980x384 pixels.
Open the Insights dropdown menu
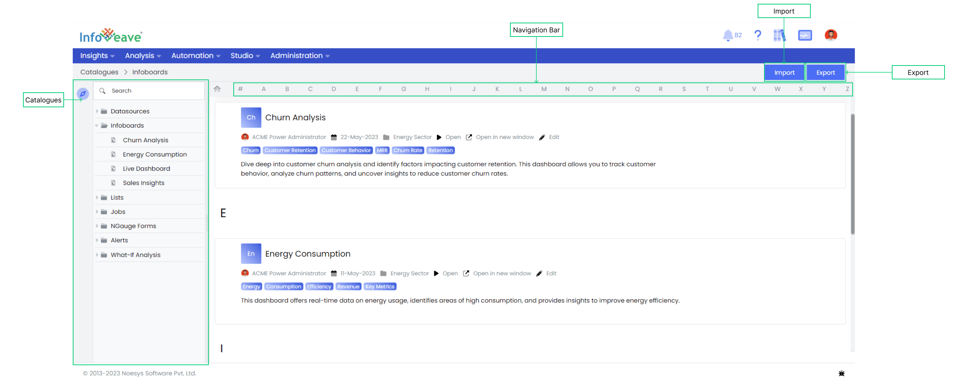click(x=97, y=56)
